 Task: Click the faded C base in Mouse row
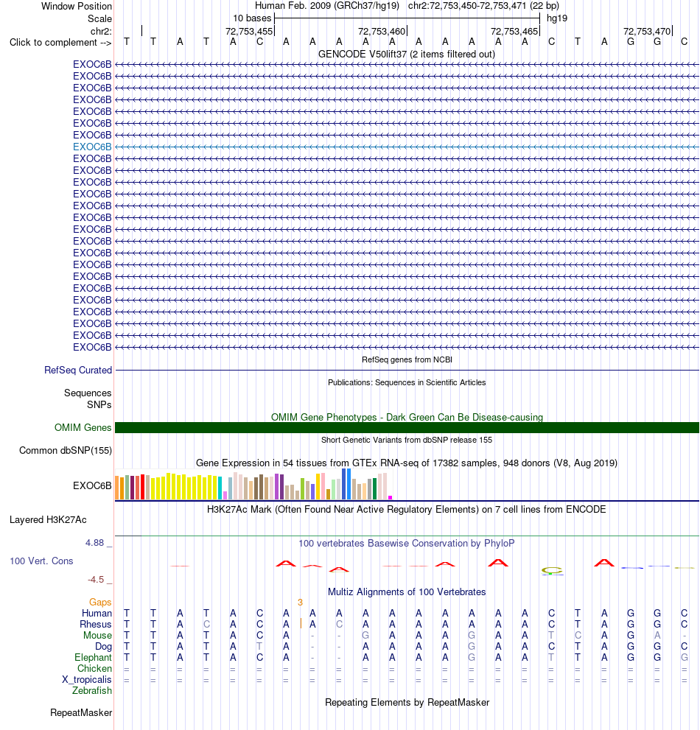578,635
